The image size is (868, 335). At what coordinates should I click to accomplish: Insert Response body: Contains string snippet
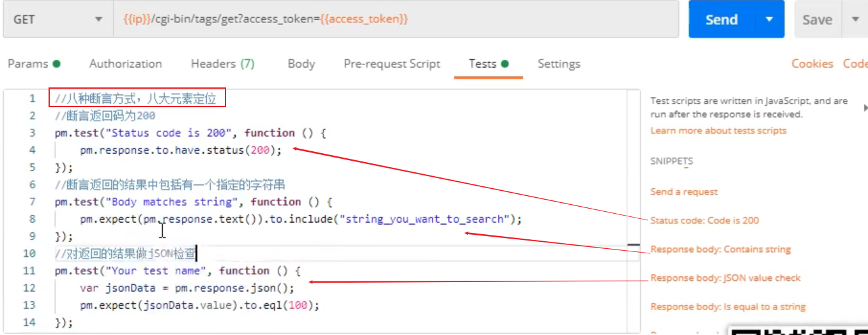pyautogui.click(x=720, y=249)
